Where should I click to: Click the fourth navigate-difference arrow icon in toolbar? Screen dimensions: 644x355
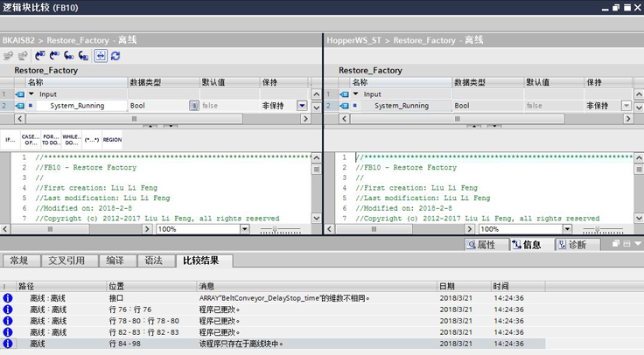pyautogui.click(x=82, y=55)
